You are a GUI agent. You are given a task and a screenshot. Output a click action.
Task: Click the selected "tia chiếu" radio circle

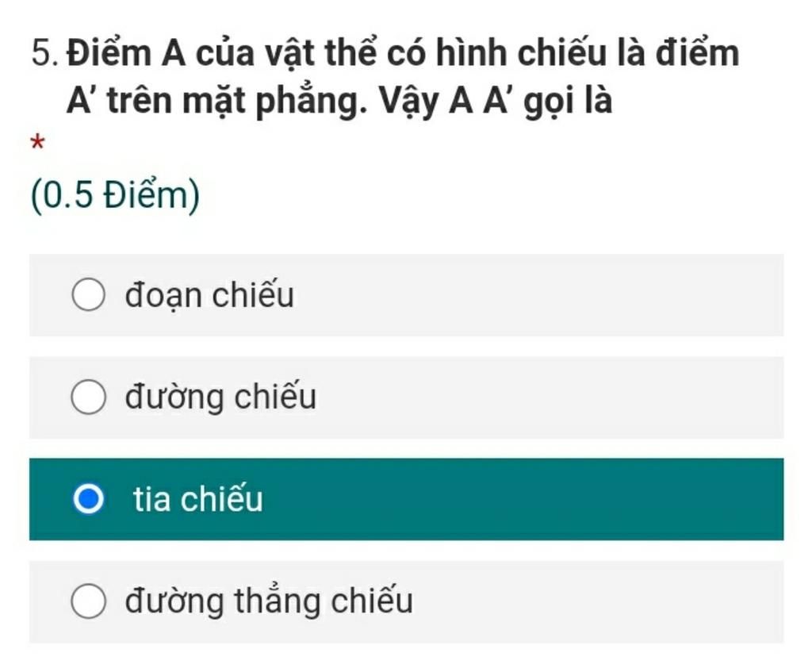(x=89, y=499)
